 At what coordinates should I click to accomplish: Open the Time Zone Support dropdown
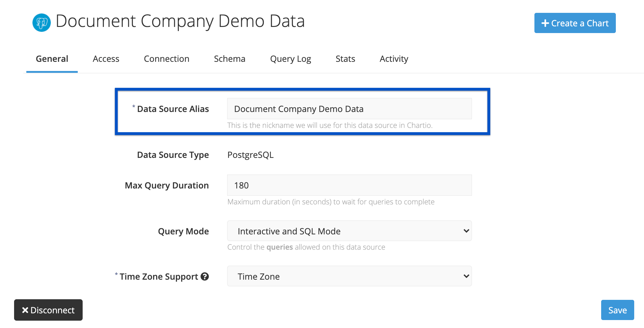pos(349,276)
